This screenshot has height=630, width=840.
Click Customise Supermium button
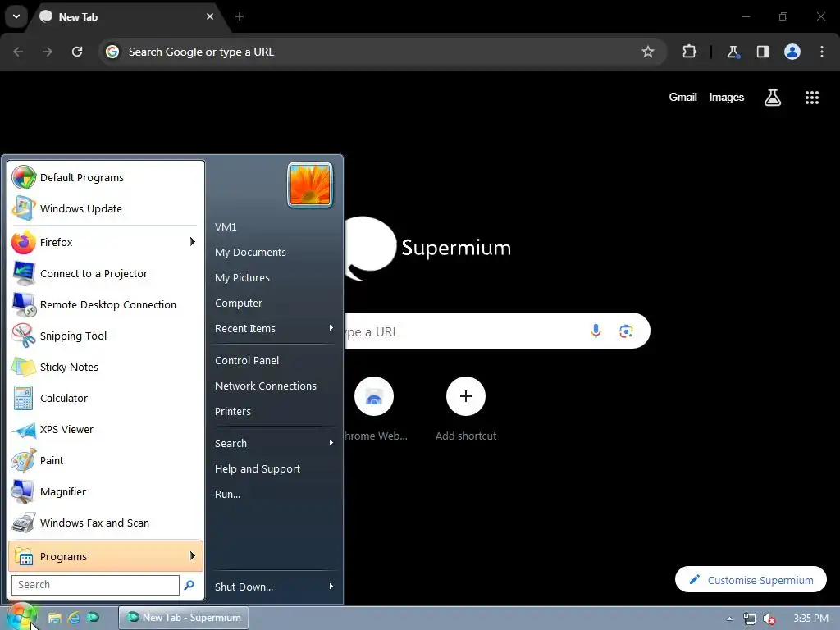pos(751,580)
